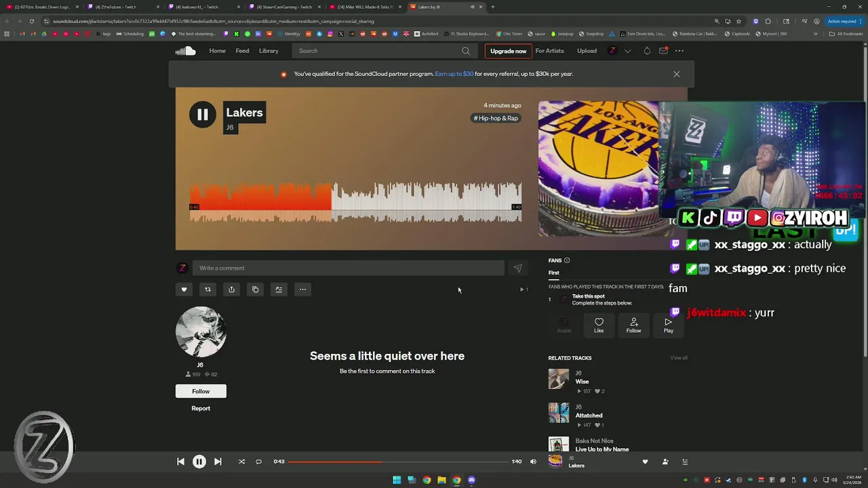
Task: Open the header more options menu
Action: [679, 51]
